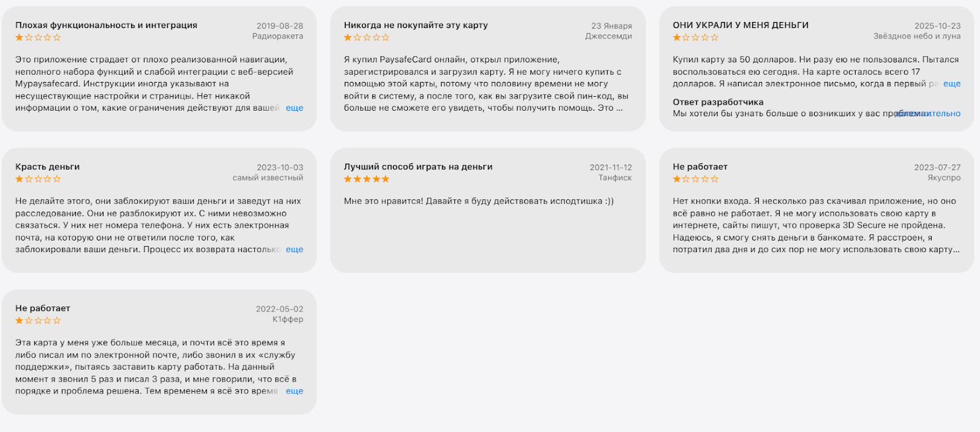
Task: Open review titled "Никогда не покупайте эту карту"
Action: (415, 25)
